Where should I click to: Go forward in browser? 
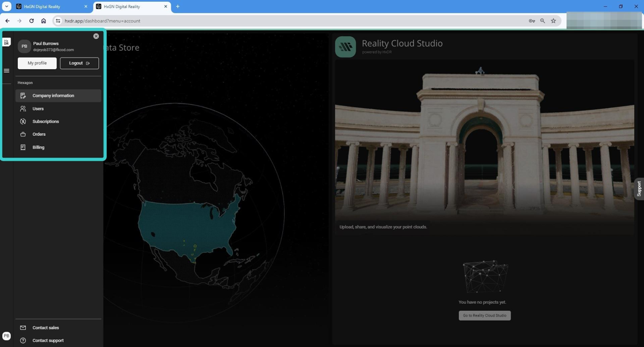(x=20, y=21)
